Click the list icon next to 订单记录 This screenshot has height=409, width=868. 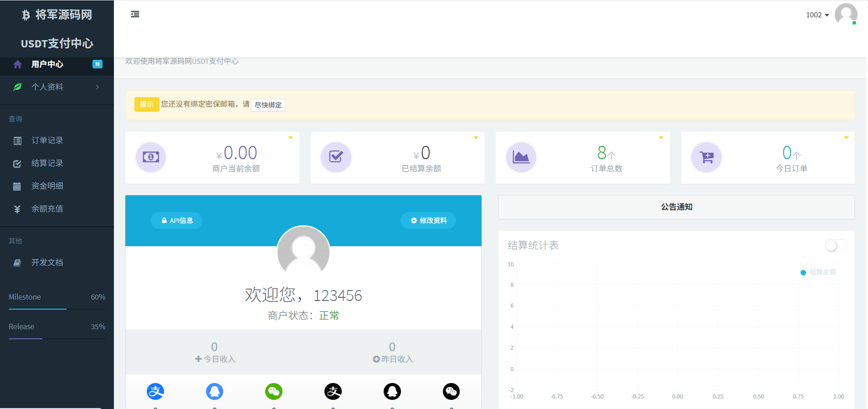17,141
